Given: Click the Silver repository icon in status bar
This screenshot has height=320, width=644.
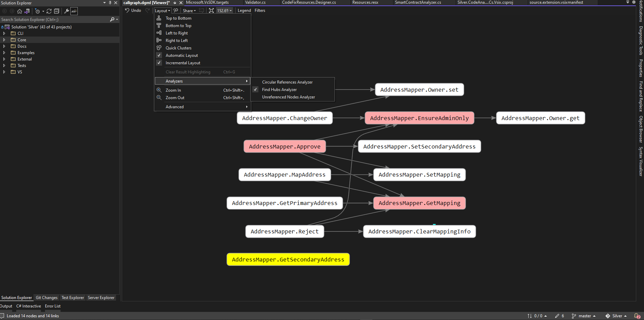Looking at the screenshot, I should coord(608,316).
